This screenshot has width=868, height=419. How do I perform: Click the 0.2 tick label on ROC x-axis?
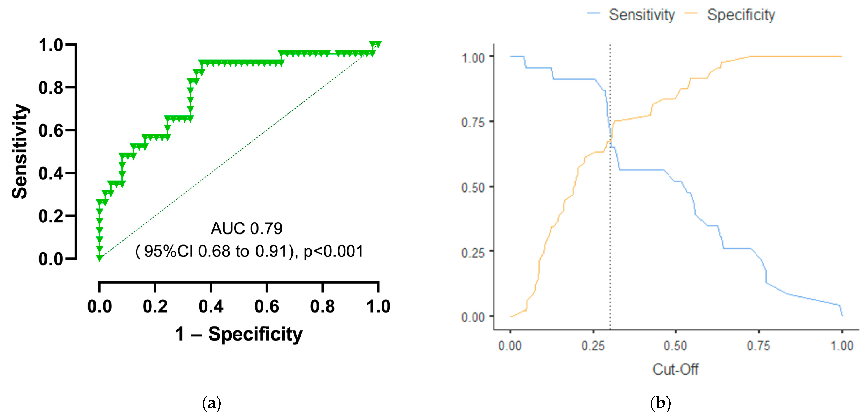coord(155,306)
